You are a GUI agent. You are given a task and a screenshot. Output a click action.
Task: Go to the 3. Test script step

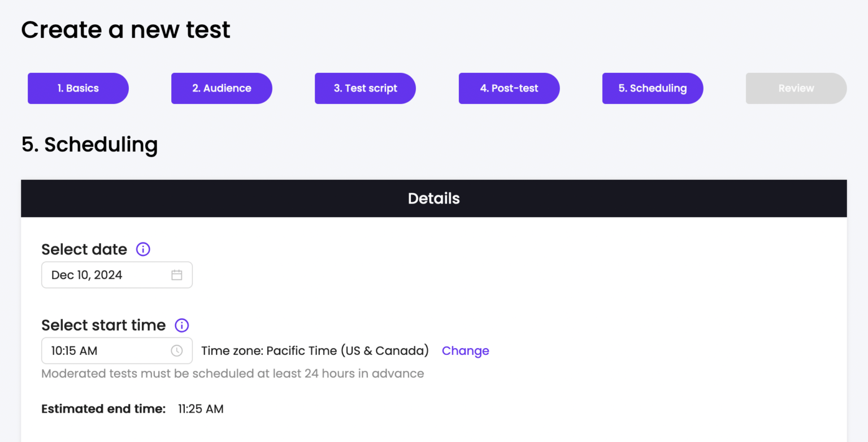(365, 88)
